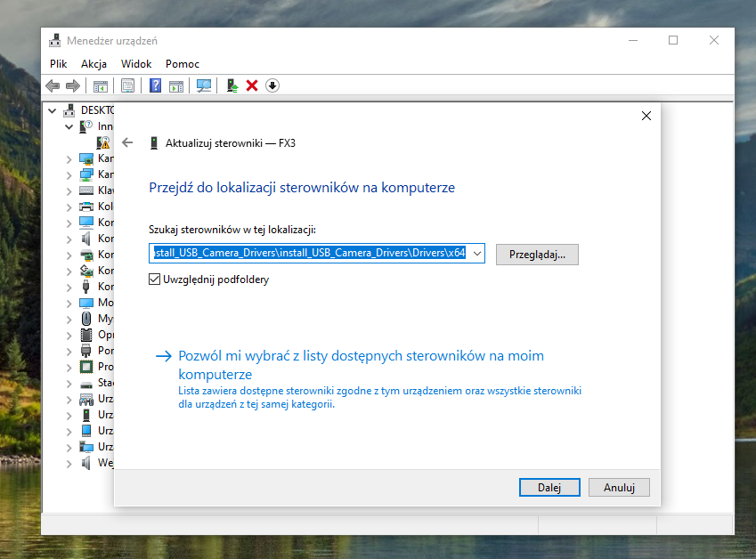Expand the Mo category chevron
Viewport: 756px width, 559px height.
[69, 304]
